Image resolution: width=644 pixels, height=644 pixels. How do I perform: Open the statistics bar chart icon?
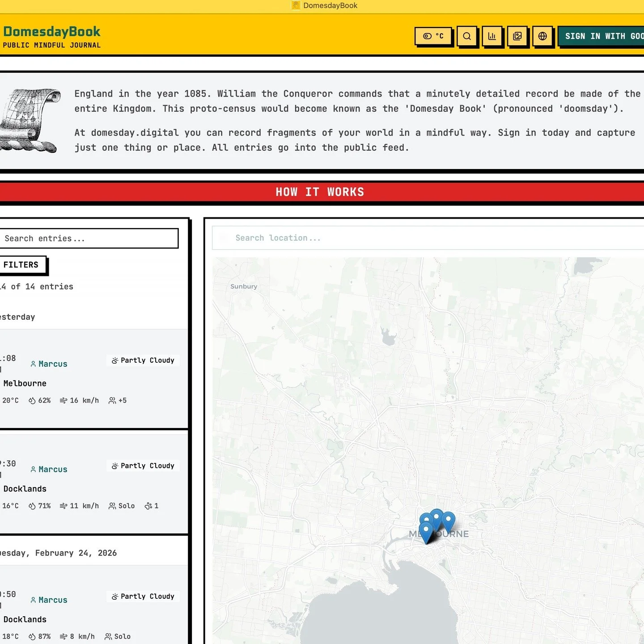pyautogui.click(x=492, y=37)
